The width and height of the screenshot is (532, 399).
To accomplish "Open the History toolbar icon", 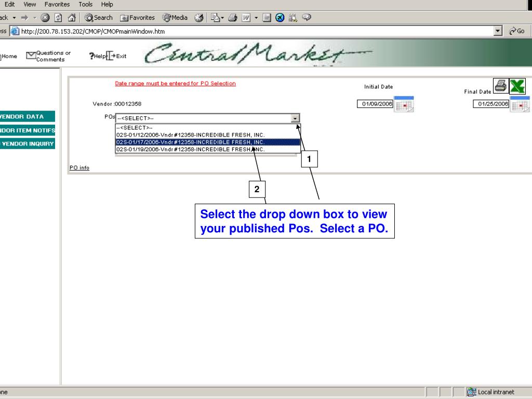I will [x=199, y=18].
